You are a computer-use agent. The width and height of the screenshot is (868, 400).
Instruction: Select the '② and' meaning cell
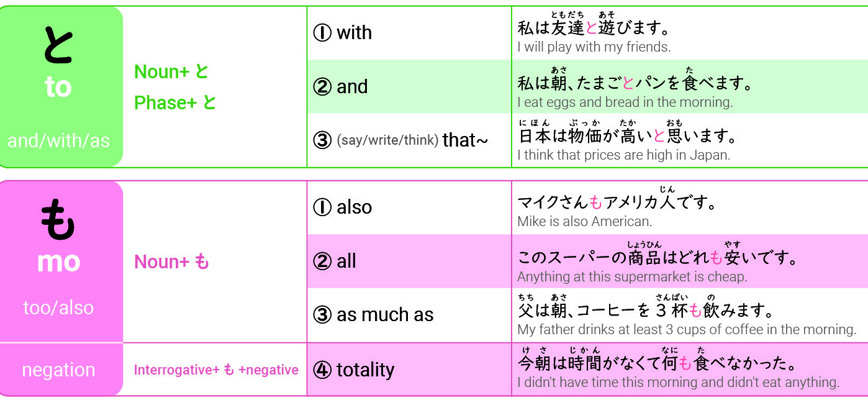tap(409, 86)
